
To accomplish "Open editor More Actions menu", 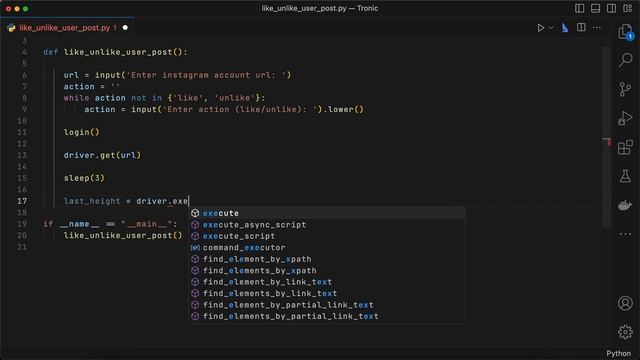I will (597, 28).
